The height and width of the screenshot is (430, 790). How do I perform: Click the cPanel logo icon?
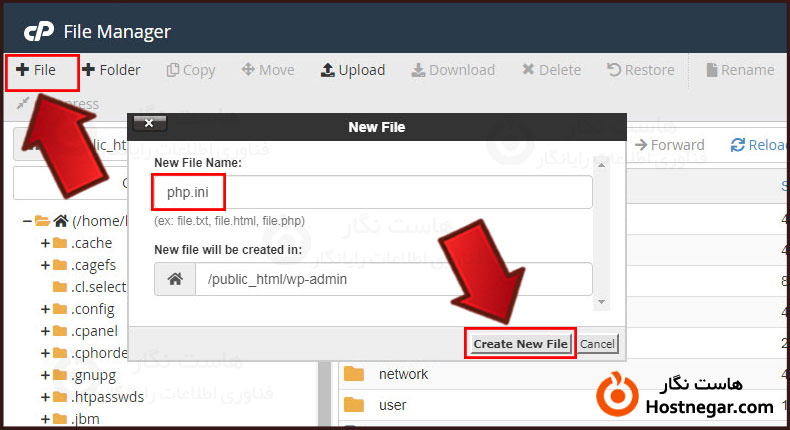click(38, 31)
